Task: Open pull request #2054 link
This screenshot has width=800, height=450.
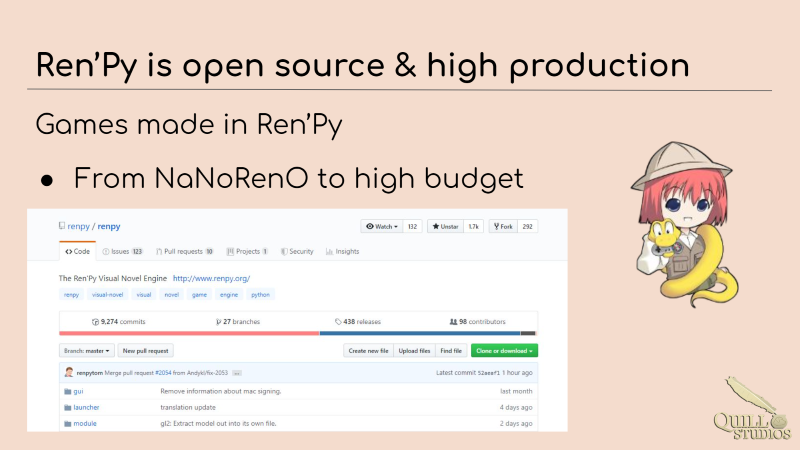Action: click(x=163, y=373)
